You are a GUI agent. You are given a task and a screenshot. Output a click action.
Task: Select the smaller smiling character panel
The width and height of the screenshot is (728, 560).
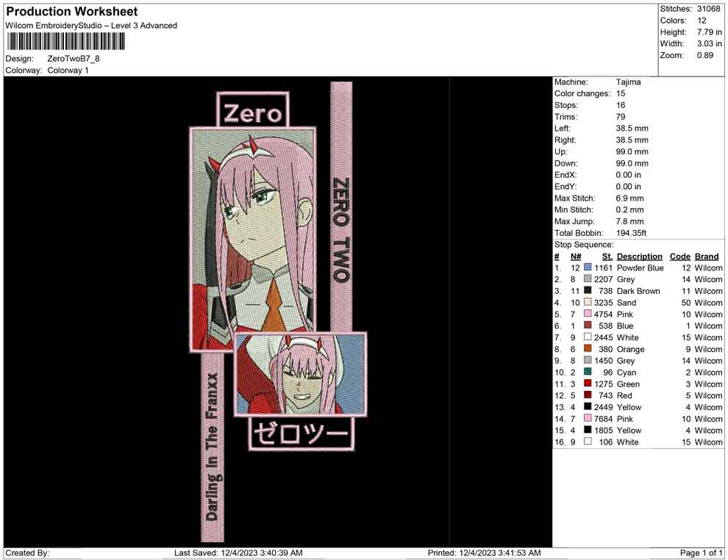coord(301,374)
